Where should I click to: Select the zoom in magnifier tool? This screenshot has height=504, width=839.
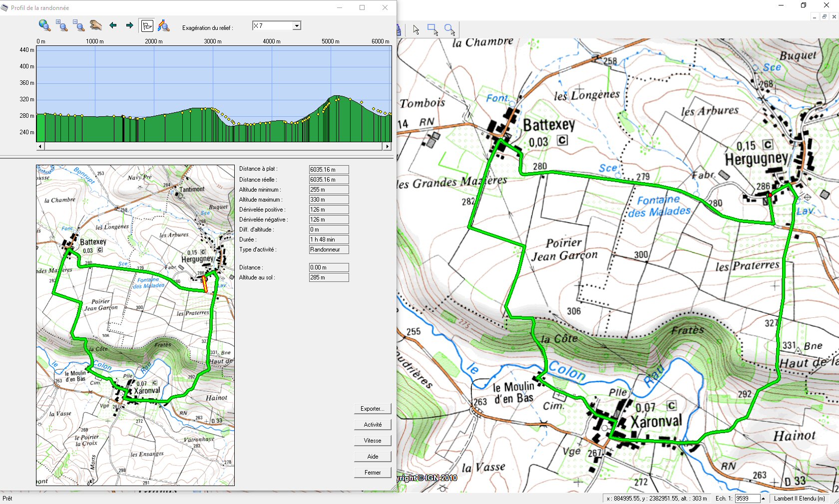pyautogui.click(x=62, y=25)
